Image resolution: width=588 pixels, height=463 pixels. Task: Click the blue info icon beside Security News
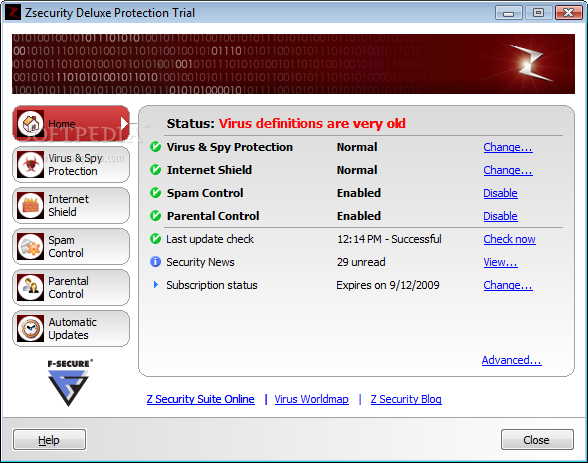point(155,262)
